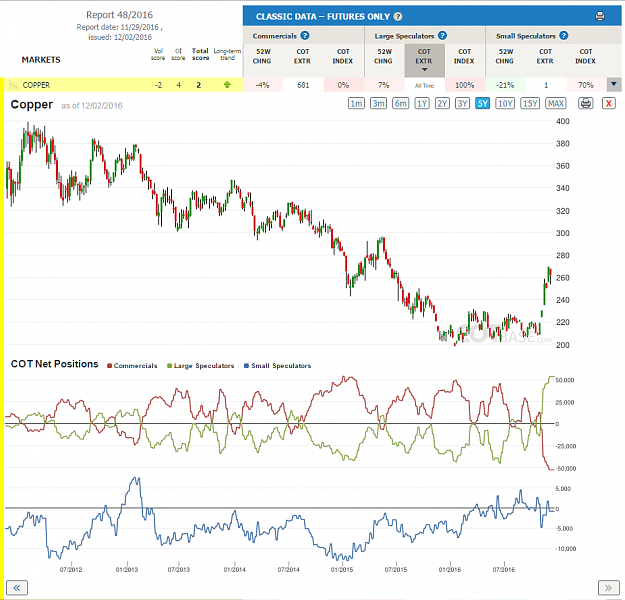Click the printer icon in the blue header
This screenshot has width=625, height=600.
coord(599,16)
